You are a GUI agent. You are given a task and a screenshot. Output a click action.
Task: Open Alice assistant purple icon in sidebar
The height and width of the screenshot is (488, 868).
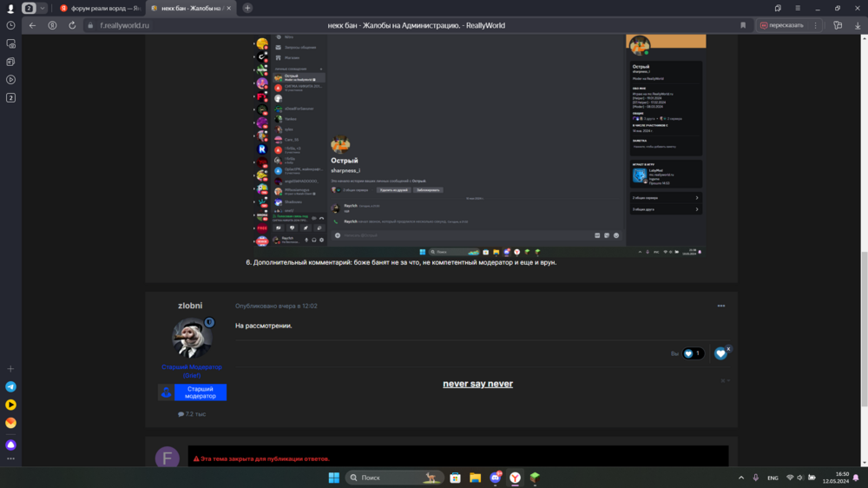tap(10, 445)
